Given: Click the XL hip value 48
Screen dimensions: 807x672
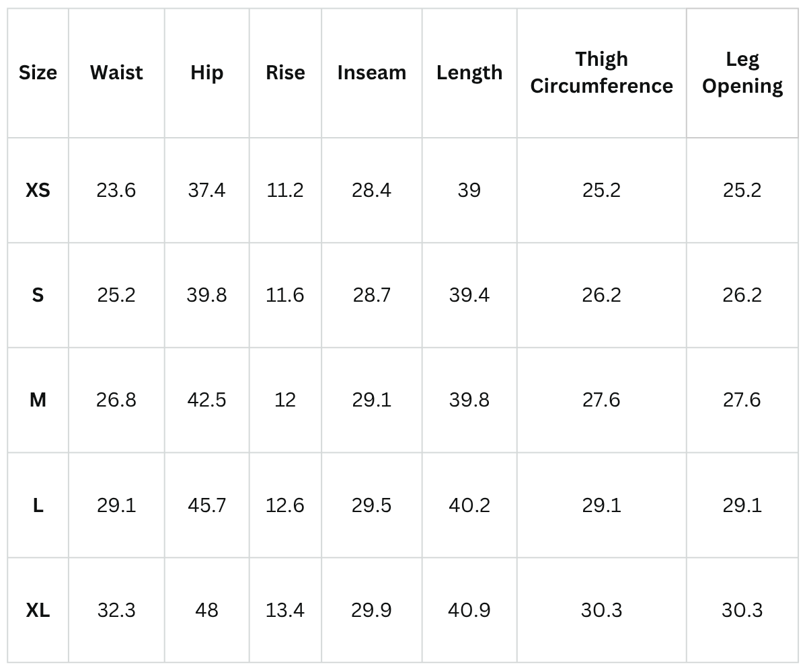Looking at the screenshot, I should [x=206, y=610].
